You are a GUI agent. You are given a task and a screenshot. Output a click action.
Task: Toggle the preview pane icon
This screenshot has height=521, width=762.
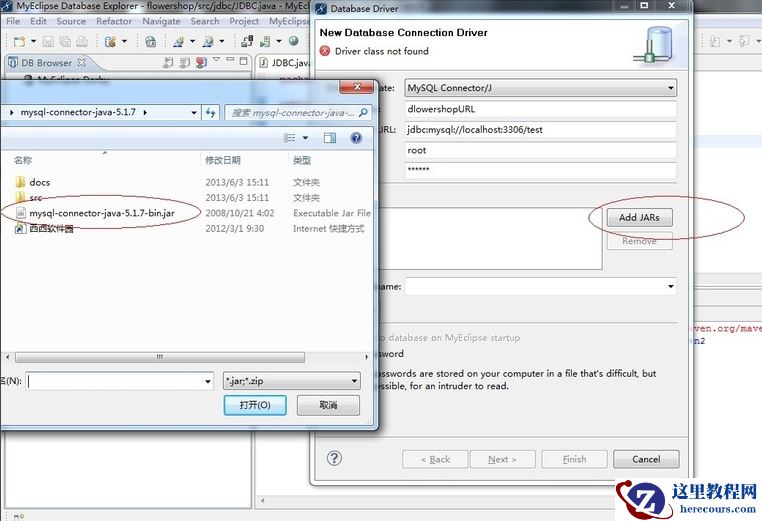[x=330, y=138]
